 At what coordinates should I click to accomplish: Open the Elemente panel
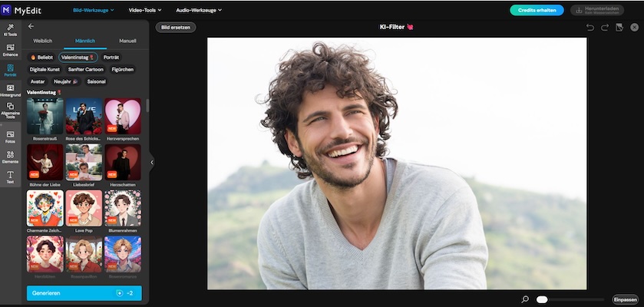point(10,157)
